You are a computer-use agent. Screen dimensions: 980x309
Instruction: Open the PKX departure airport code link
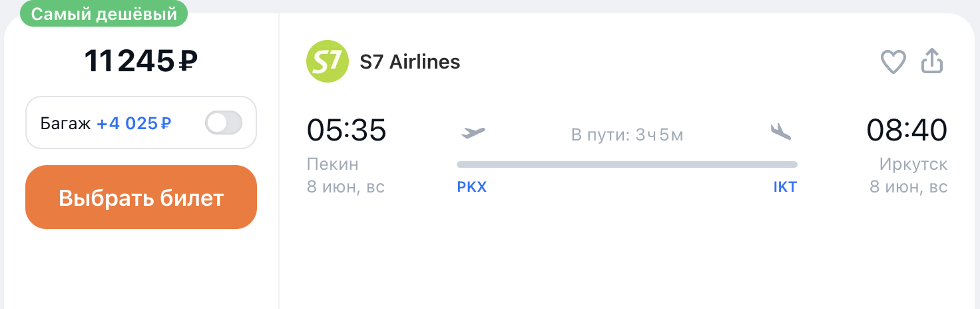pos(472,187)
